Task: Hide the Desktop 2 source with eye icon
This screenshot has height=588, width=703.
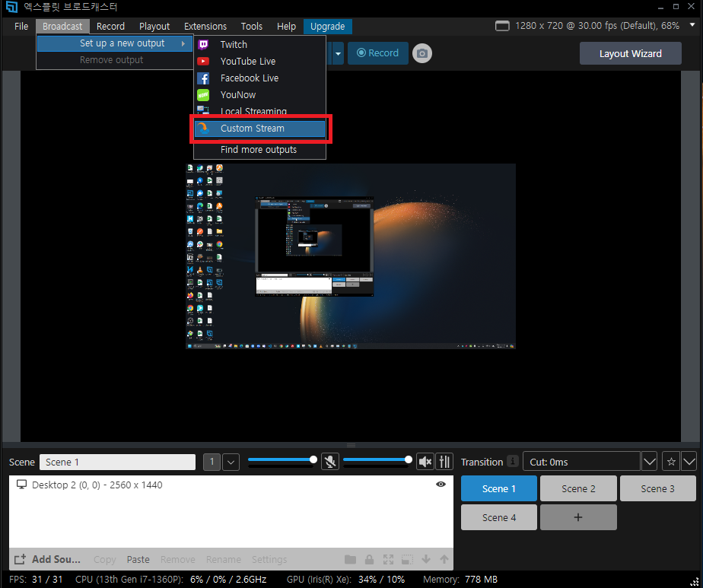Action: [441, 485]
